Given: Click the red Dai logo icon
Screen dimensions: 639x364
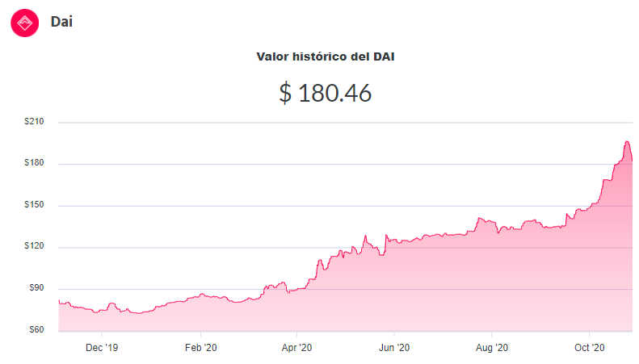Looking at the screenshot, I should (24, 23).
